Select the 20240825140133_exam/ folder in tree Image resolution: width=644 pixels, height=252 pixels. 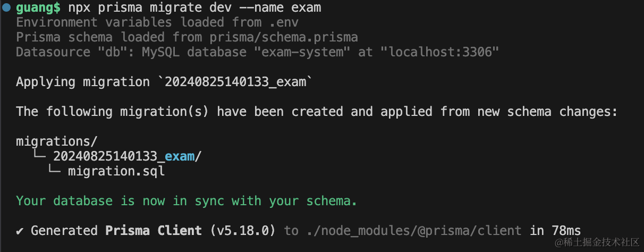tap(128, 156)
